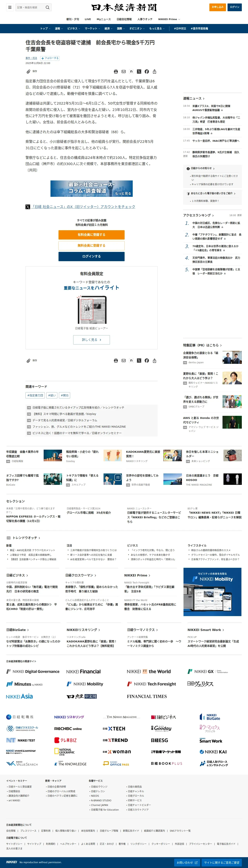This screenshot has height=868, width=248.
Task: Open NIKKEI Asia logo link
Action: (20, 696)
